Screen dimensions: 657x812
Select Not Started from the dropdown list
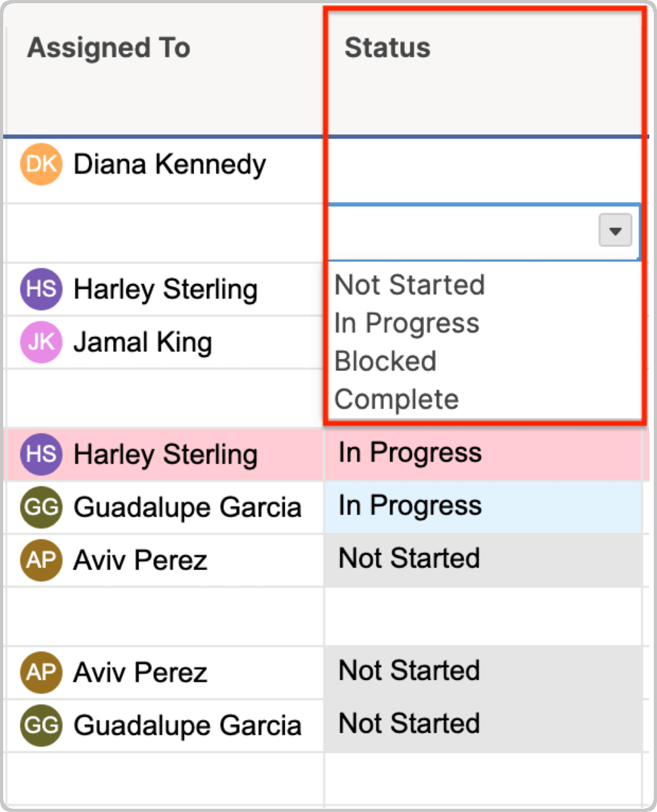pos(410,285)
